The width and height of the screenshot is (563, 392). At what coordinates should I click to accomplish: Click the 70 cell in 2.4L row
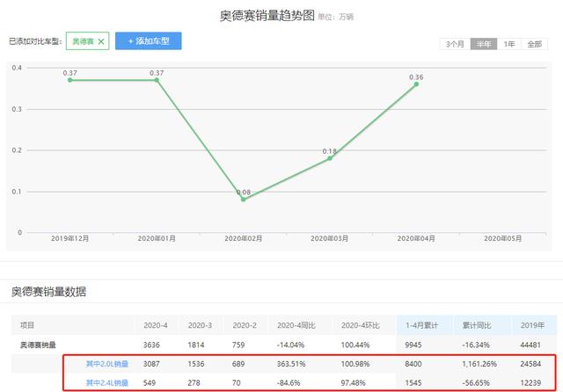[237, 382]
